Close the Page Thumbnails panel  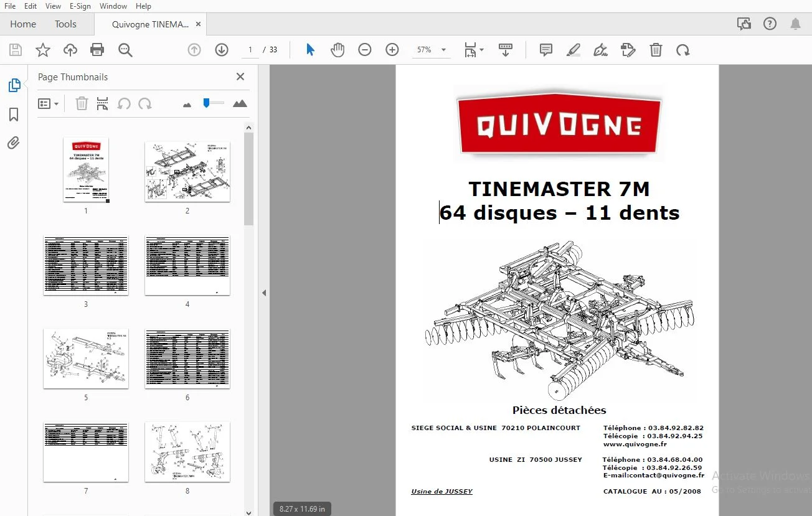tap(240, 77)
